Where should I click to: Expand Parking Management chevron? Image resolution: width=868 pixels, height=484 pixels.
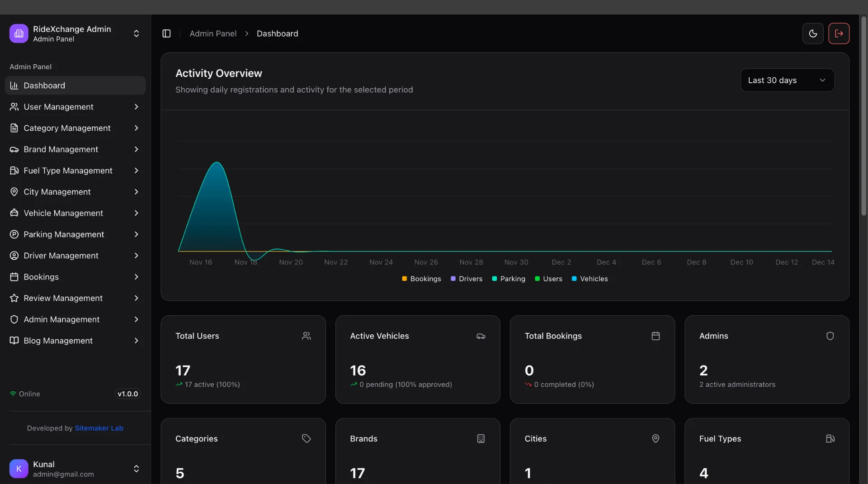tap(136, 234)
